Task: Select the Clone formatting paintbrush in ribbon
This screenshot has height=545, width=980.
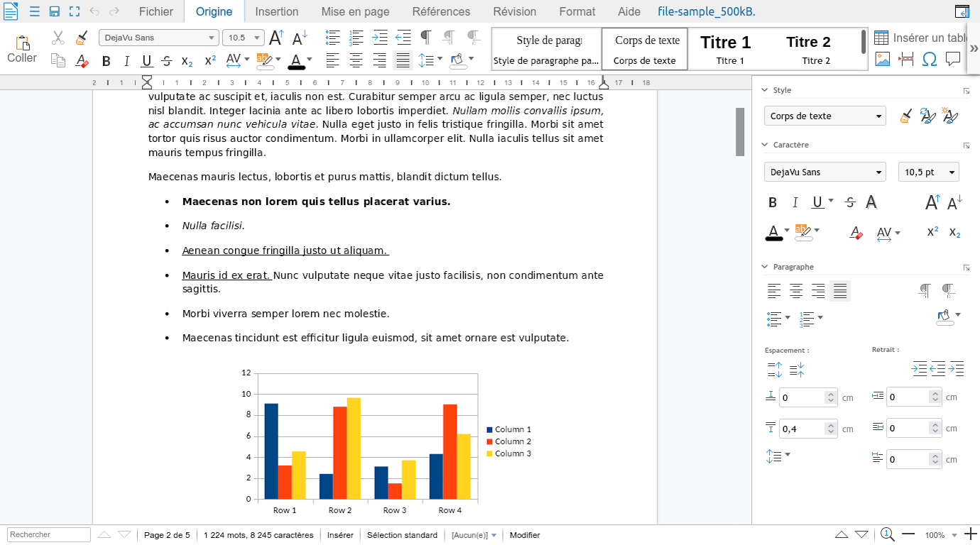Action: (82, 38)
